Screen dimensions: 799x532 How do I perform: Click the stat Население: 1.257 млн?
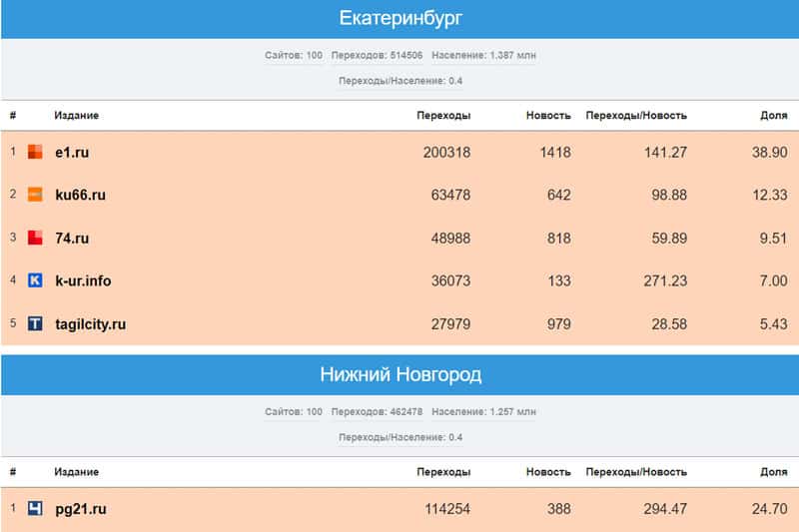click(x=483, y=412)
